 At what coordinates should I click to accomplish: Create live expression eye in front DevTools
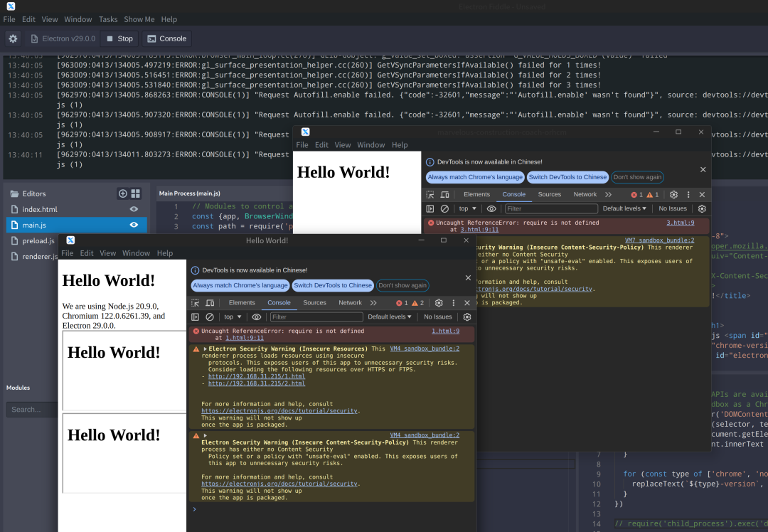[256, 317]
